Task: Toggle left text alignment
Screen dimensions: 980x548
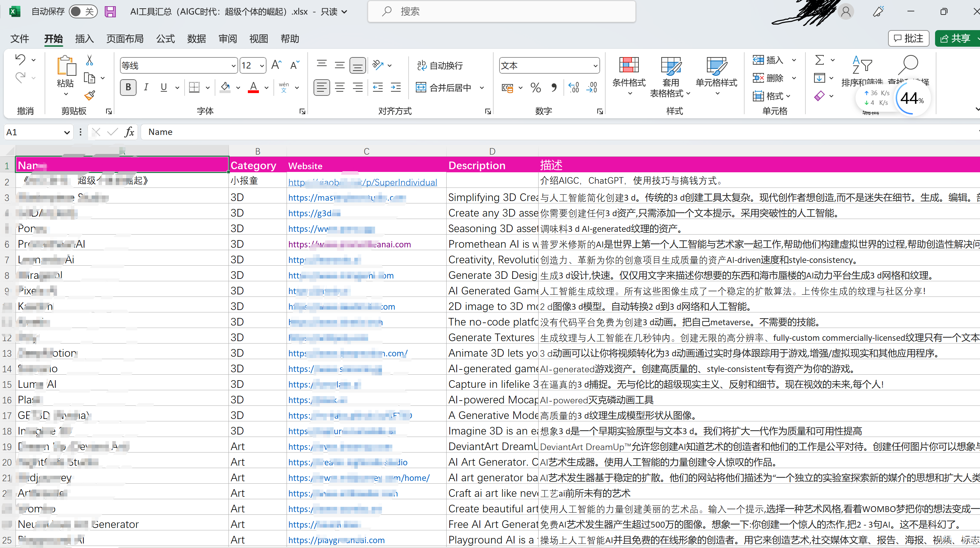Action: pyautogui.click(x=321, y=88)
